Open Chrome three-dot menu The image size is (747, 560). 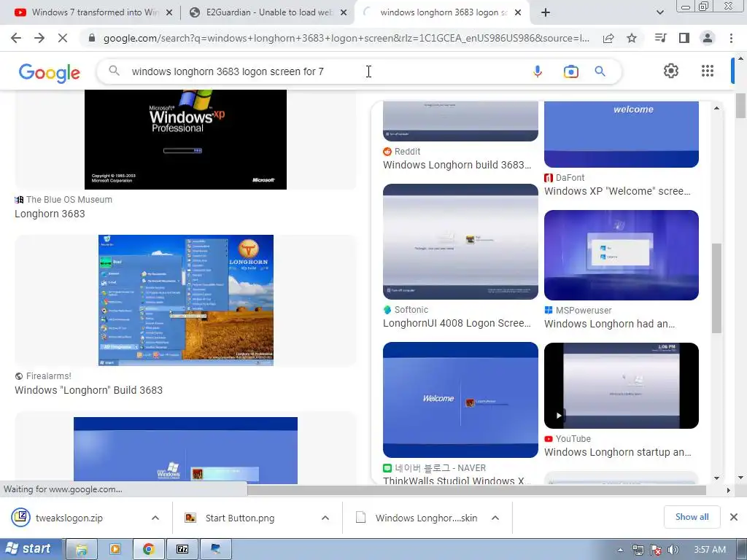731,38
